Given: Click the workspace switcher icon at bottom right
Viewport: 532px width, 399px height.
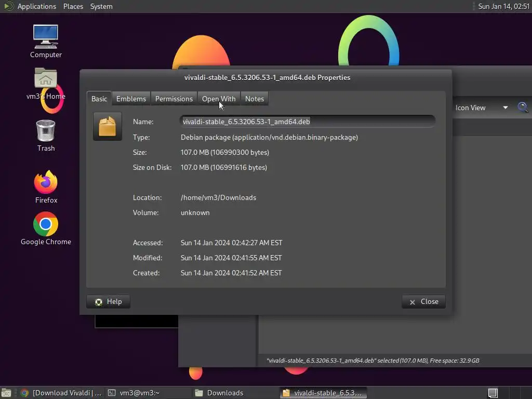Looking at the screenshot, I should pos(493,393).
